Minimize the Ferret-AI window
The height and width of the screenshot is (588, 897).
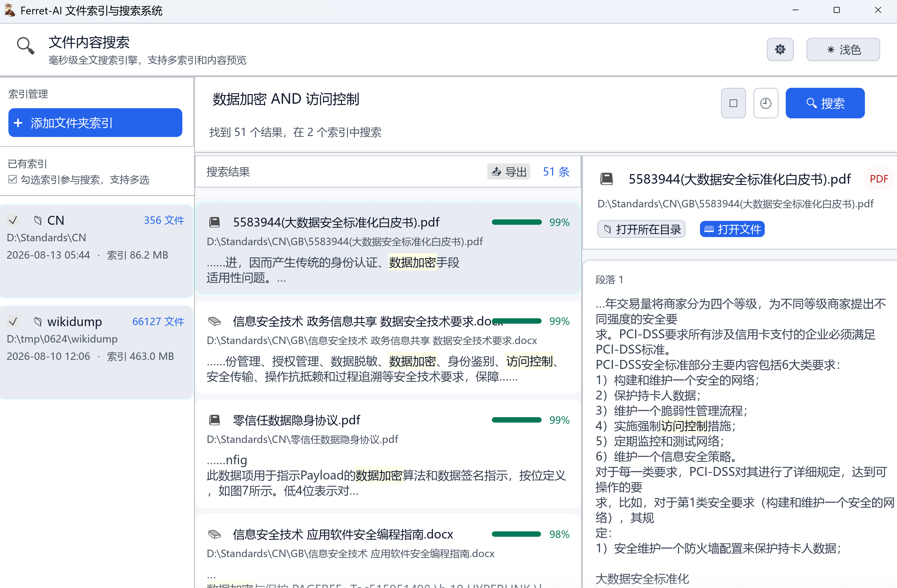point(795,10)
